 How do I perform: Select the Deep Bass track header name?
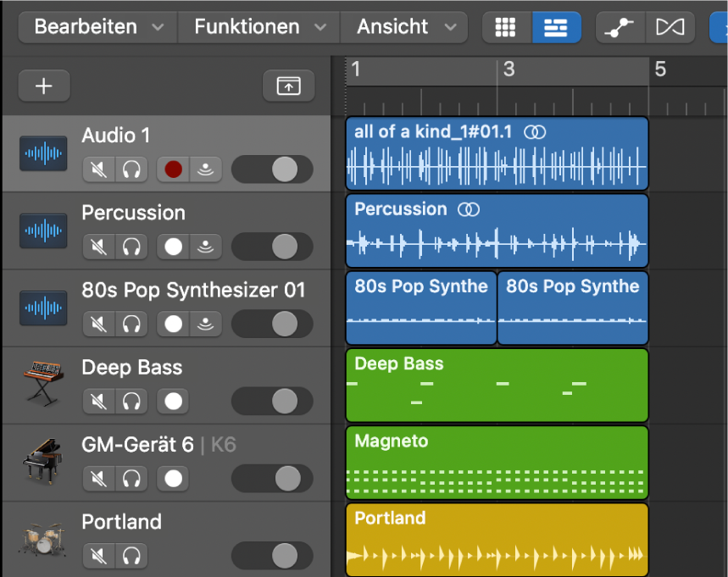(x=132, y=367)
